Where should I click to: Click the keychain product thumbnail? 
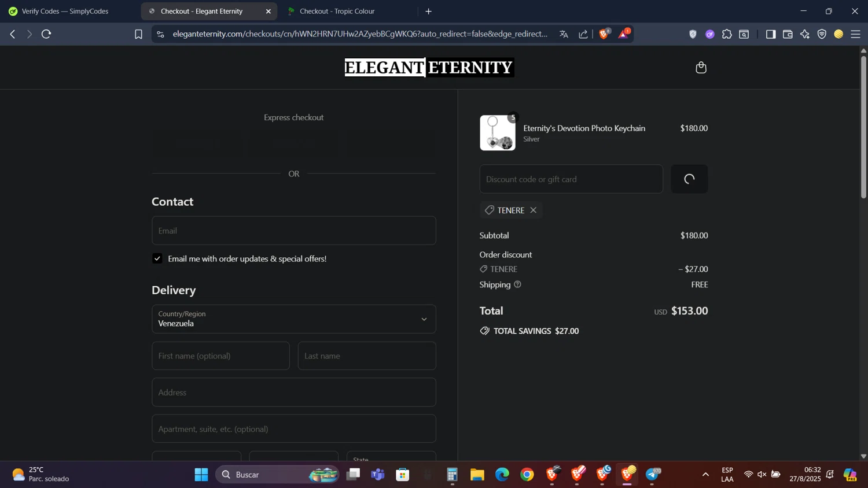pyautogui.click(x=498, y=133)
